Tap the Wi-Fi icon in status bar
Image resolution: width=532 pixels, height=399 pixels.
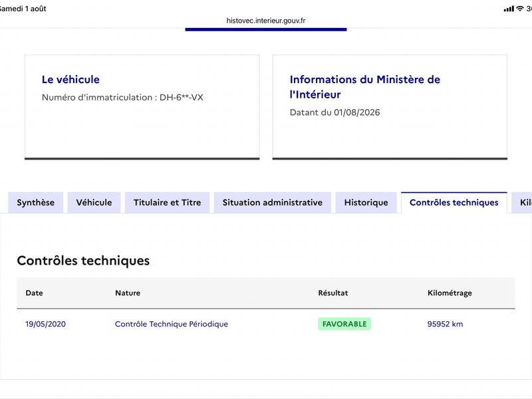click(x=520, y=9)
